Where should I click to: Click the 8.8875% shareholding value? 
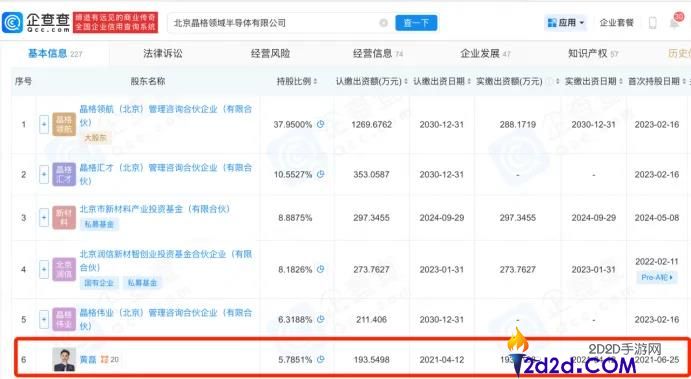coord(295,218)
